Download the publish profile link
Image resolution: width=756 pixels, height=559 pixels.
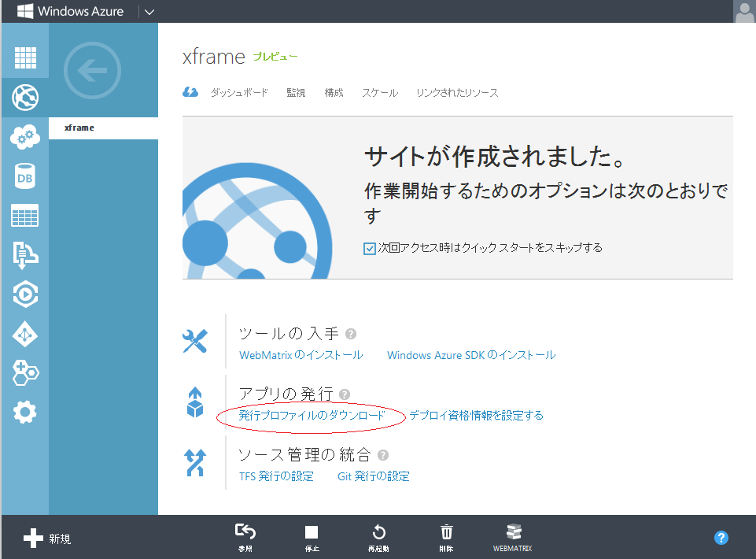(310, 415)
